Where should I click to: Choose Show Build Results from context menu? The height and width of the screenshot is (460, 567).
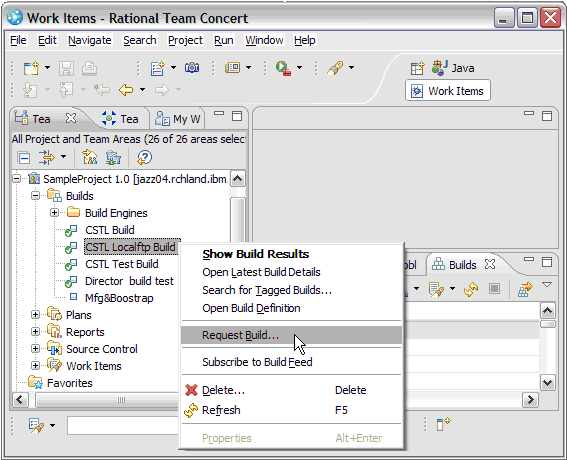(x=292, y=254)
